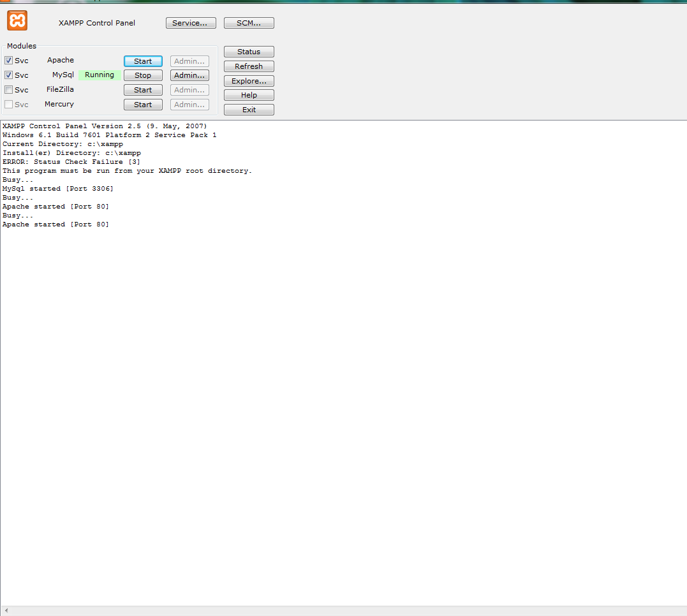
Task: Toggle the MySql Svc checkbox
Action: [8, 75]
